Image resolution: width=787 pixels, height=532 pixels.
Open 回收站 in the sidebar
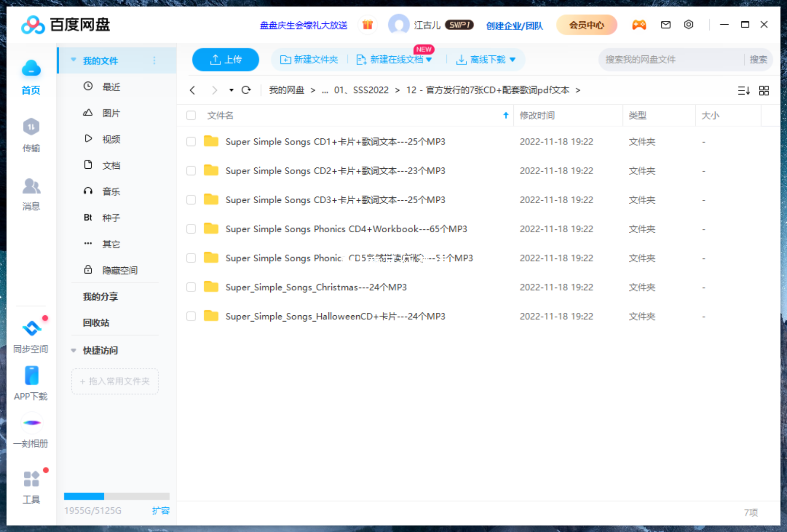pyautogui.click(x=96, y=322)
